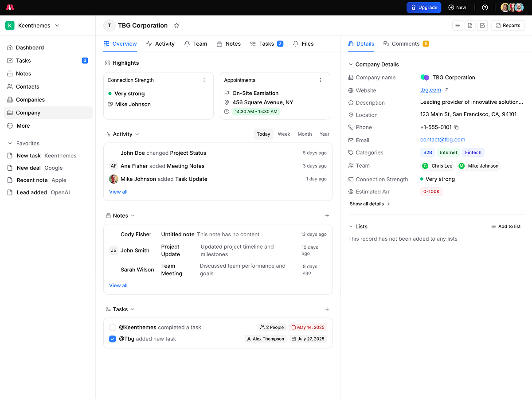Add a new note with plus icon
Image resolution: width=532 pixels, height=399 pixels.
327,216
